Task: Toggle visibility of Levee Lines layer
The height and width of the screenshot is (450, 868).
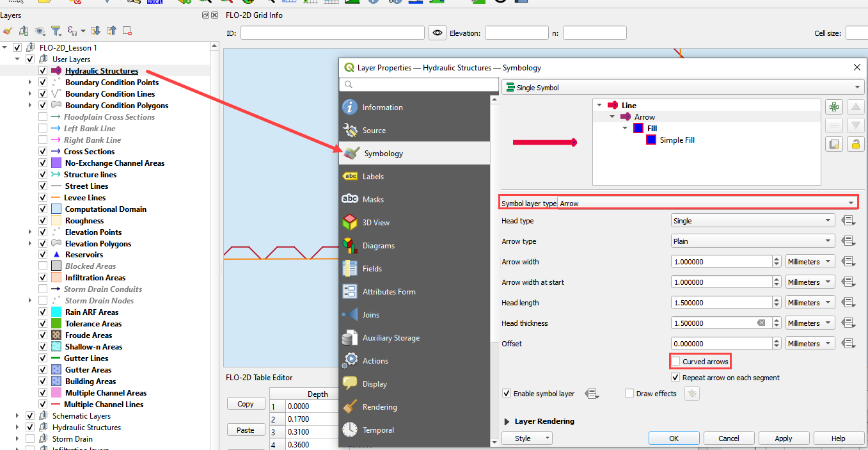Action: (x=43, y=198)
